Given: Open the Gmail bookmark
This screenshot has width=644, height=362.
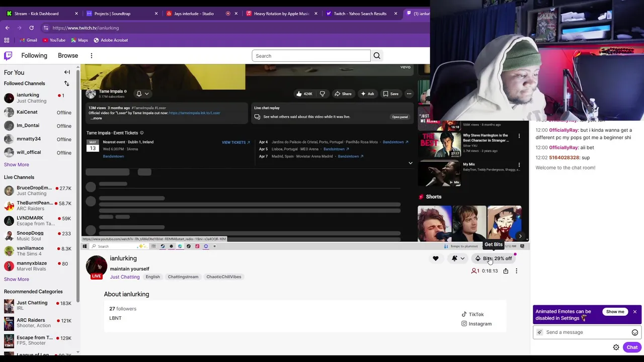Looking at the screenshot, I should pyautogui.click(x=28, y=40).
